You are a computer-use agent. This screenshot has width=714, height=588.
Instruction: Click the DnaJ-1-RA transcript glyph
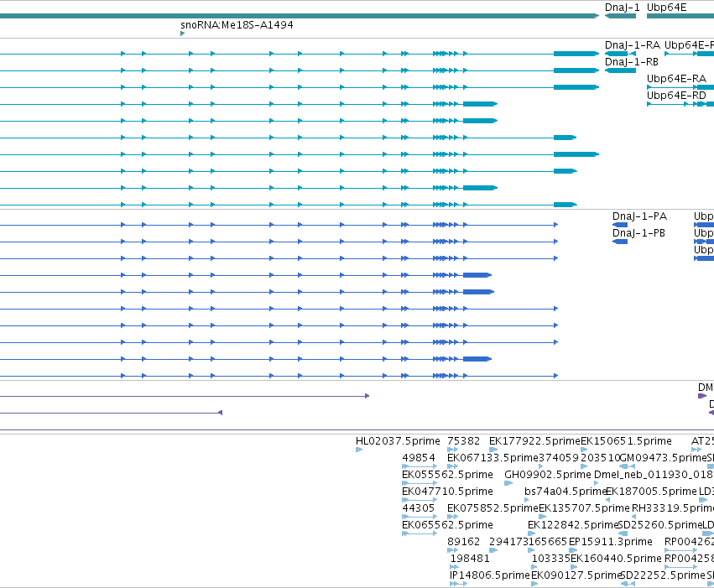(x=620, y=54)
